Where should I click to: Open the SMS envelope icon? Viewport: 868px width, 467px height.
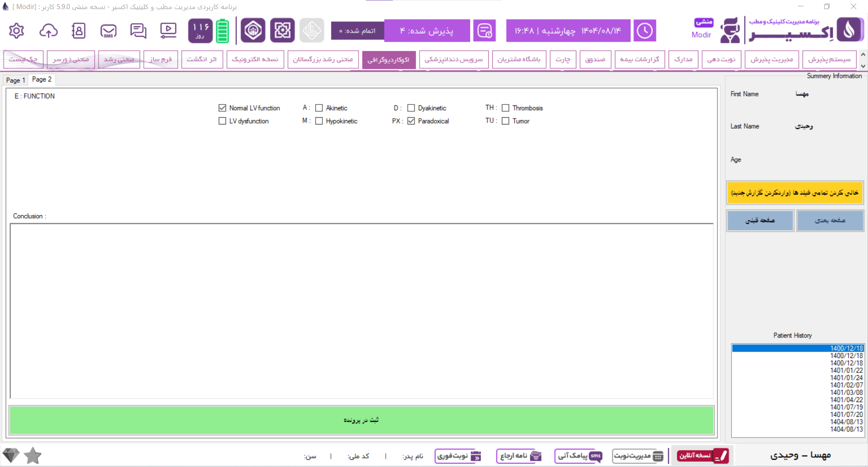pyautogui.click(x=108, y=31)
